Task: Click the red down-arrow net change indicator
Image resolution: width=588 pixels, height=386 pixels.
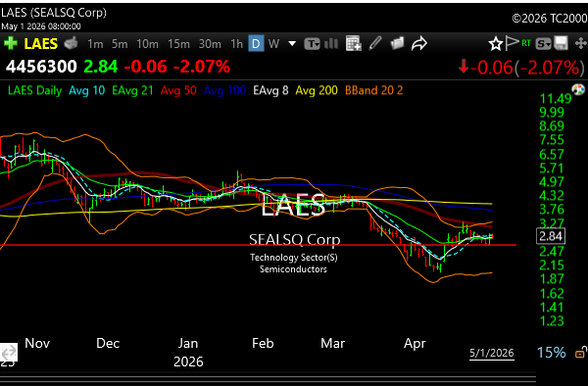Action: 464,67
